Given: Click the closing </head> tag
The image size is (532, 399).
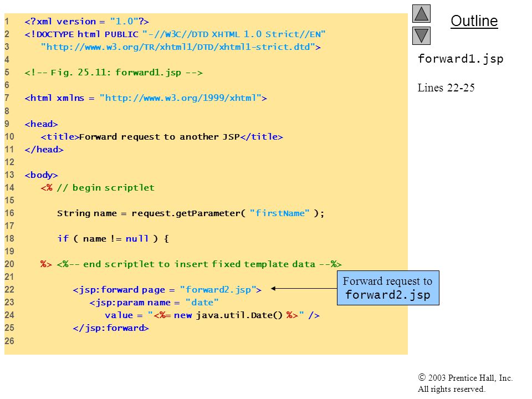Looking at the screenshot, I should [x=44, y=150].
